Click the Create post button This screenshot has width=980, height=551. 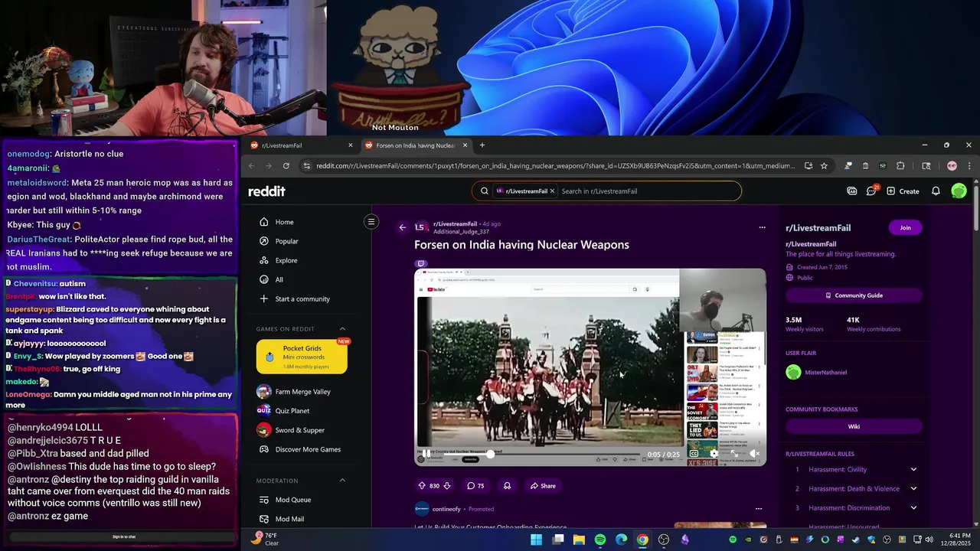point(903,191)
